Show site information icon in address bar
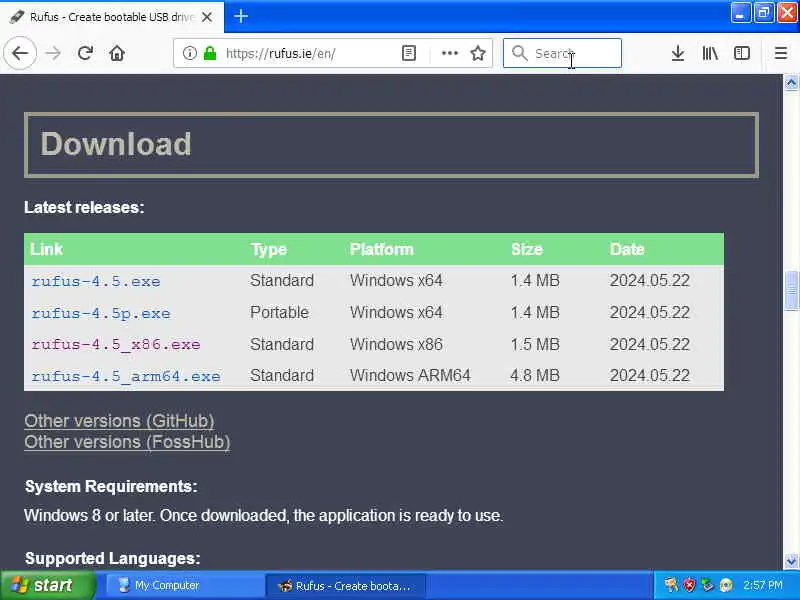800x600 pixels. (189, 53)
